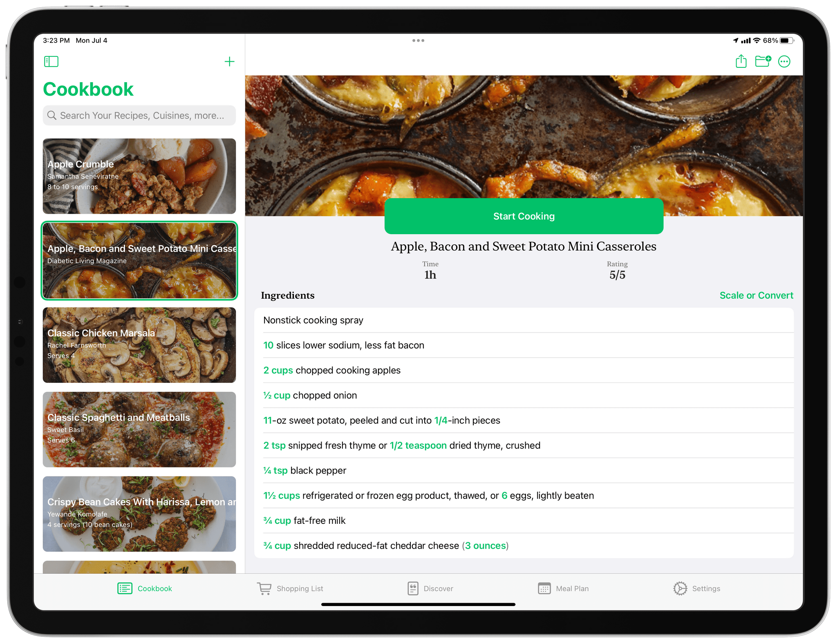837x644 pixels.
Task: Tap the share/export icon top right
Action: click(740, 62)
